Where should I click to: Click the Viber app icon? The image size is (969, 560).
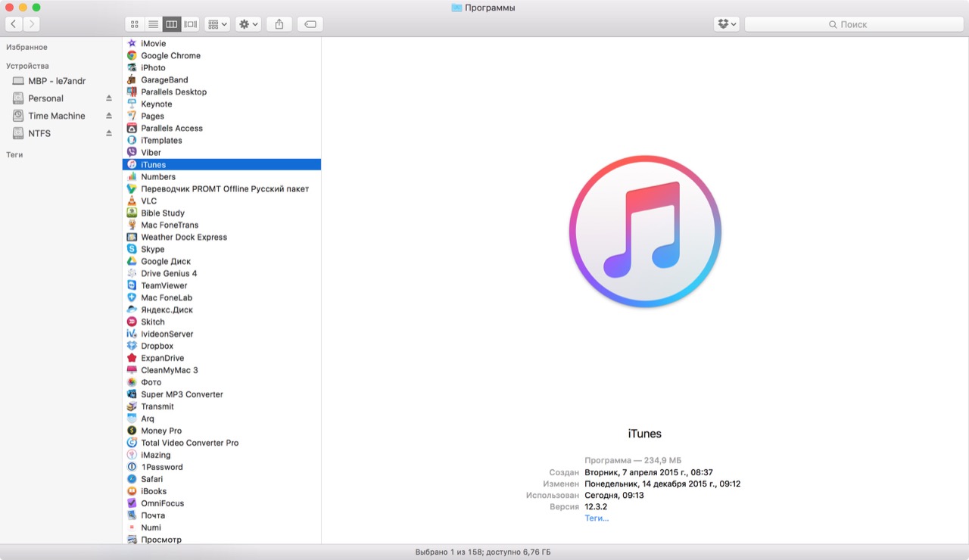click(x=132, y=152)
